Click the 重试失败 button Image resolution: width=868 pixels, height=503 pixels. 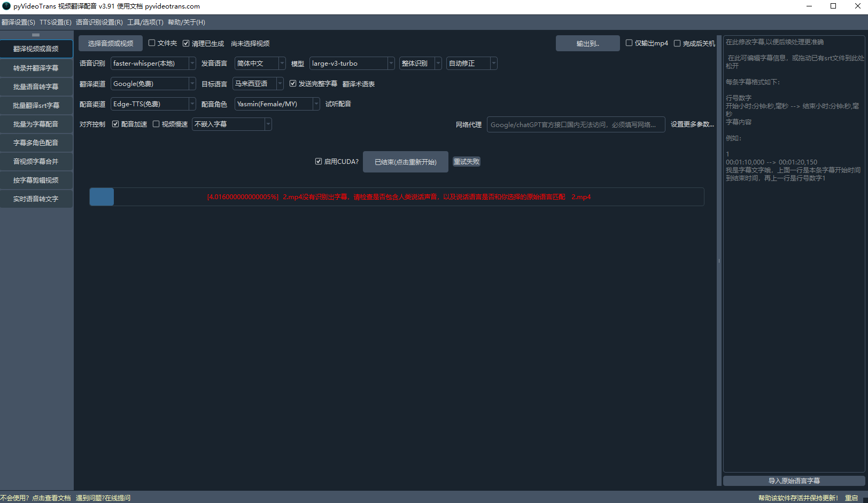coord(467,162)
